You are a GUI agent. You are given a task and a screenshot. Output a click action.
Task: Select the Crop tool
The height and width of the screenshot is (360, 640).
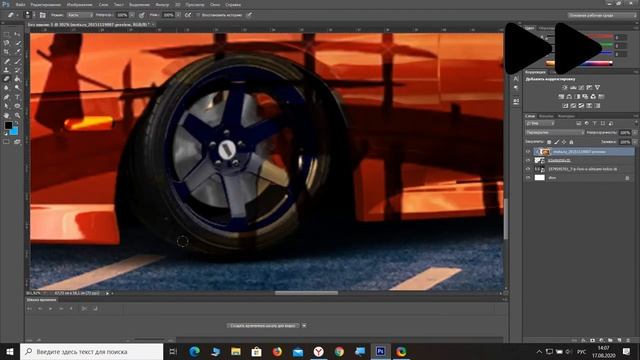pos(7,52)
